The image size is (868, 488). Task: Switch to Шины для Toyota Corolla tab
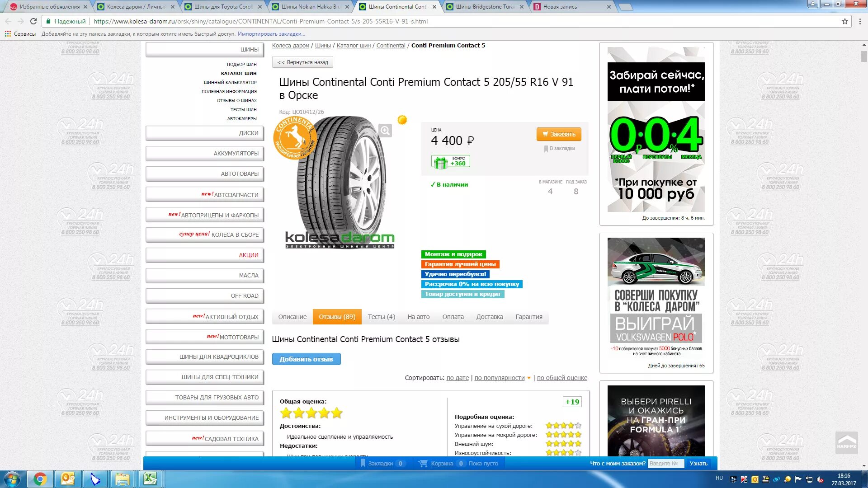point(223,7)
